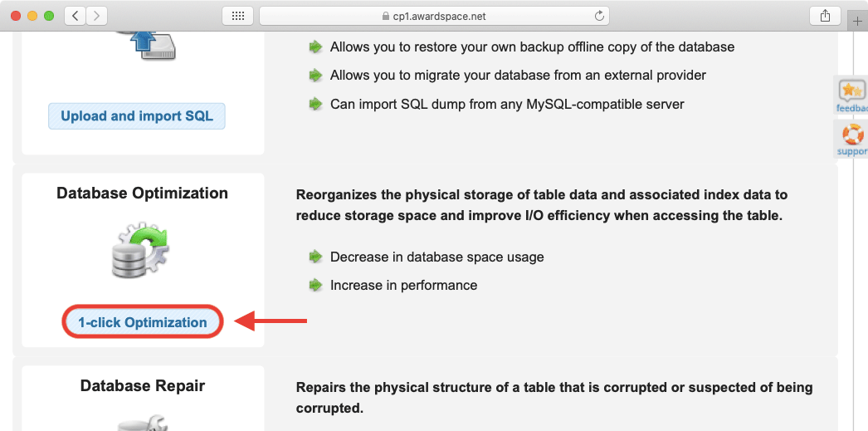Click green arrow beside Decrease in database space

coord(315,257)
